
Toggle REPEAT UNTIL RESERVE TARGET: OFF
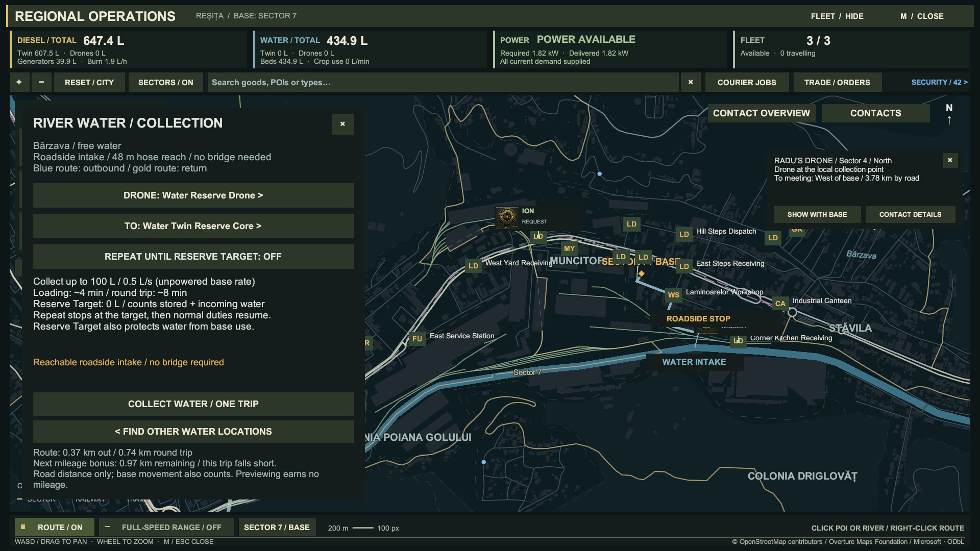(193, 257)
